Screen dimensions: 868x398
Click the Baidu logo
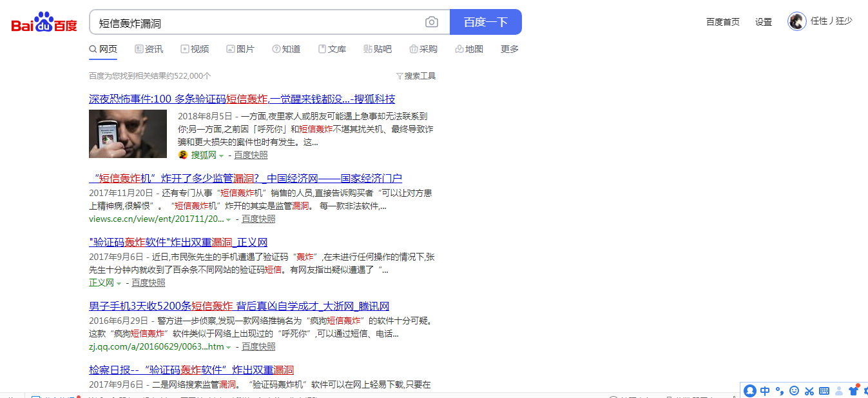pyautogui.click(x=44, y=22)
